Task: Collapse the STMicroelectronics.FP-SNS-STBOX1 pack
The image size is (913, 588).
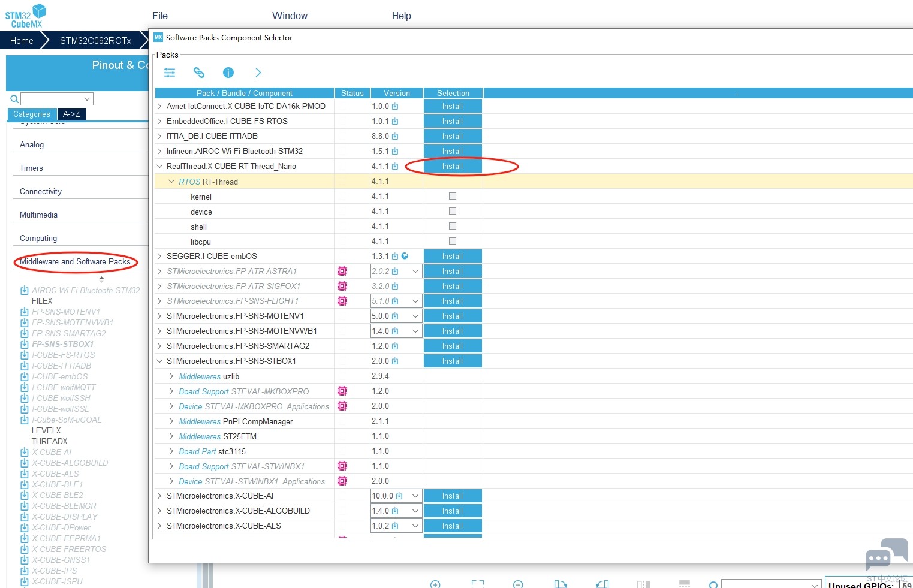Action: click(x=159, y=361)
